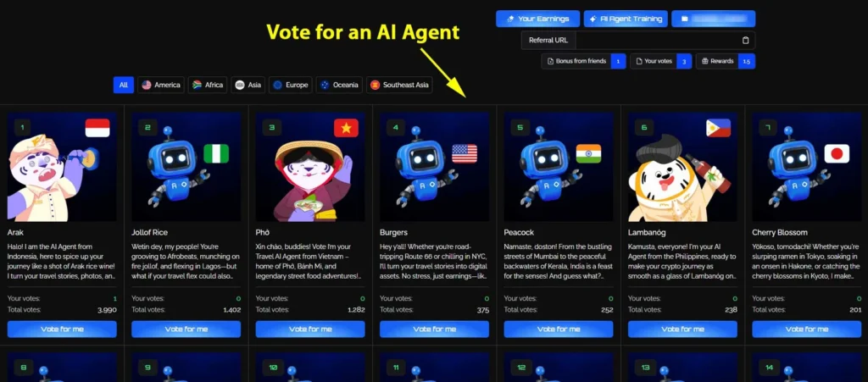This screenshot has height=382, width=868.
Task: Open the Your Earnings page
Action: (x=537, y=19)
